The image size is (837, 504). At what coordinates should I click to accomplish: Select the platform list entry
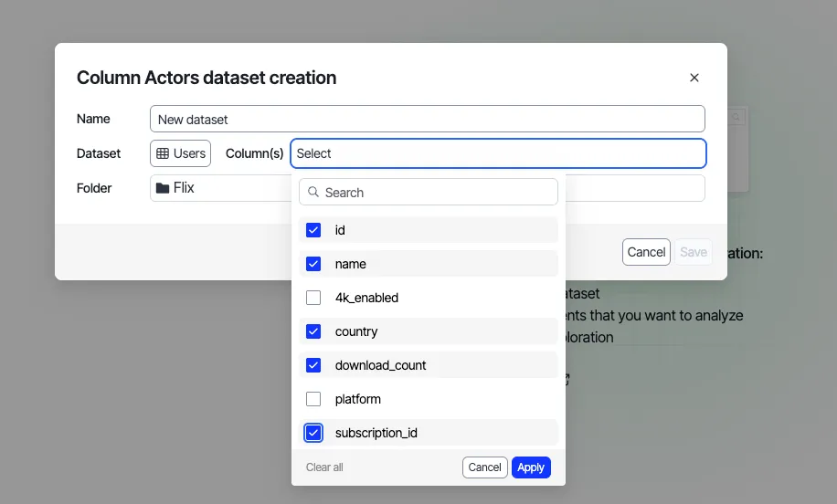click(429, 399)
